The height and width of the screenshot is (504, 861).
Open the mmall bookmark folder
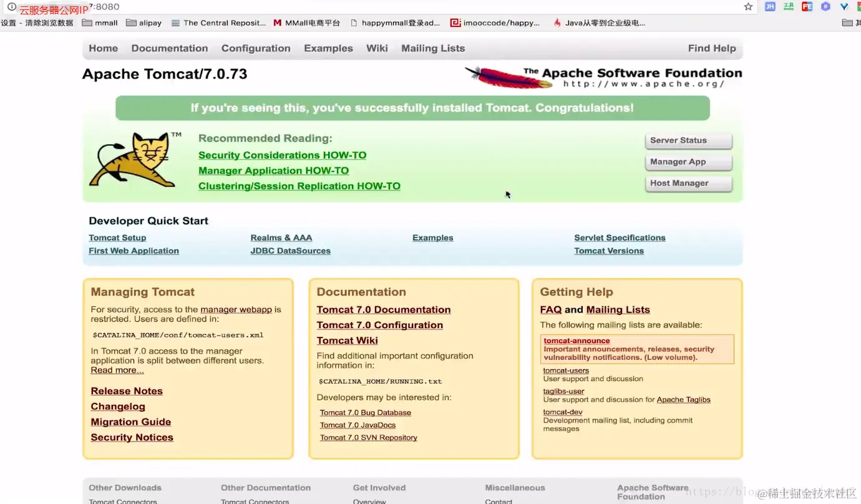(x=100, y=23)
